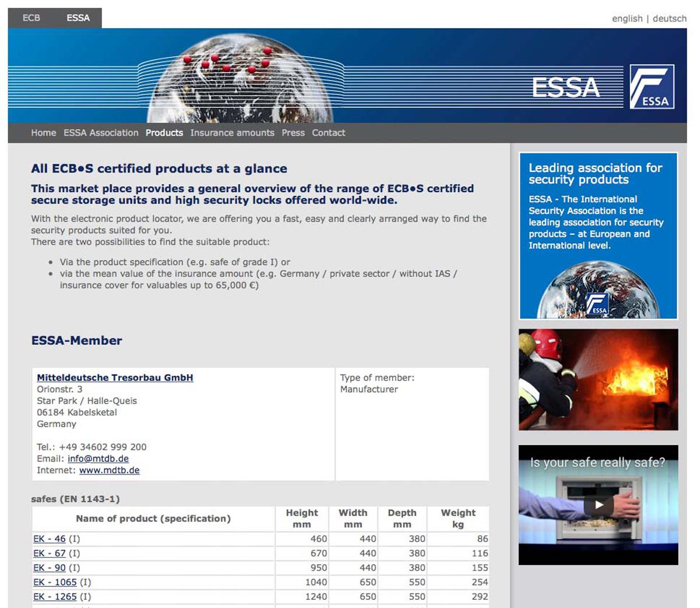Image resolution: width=700 pixels, height=608 pixels.
Task: Click the 'safes (EN 1143-1)' table caption
Action: click(x=75, y=499)
